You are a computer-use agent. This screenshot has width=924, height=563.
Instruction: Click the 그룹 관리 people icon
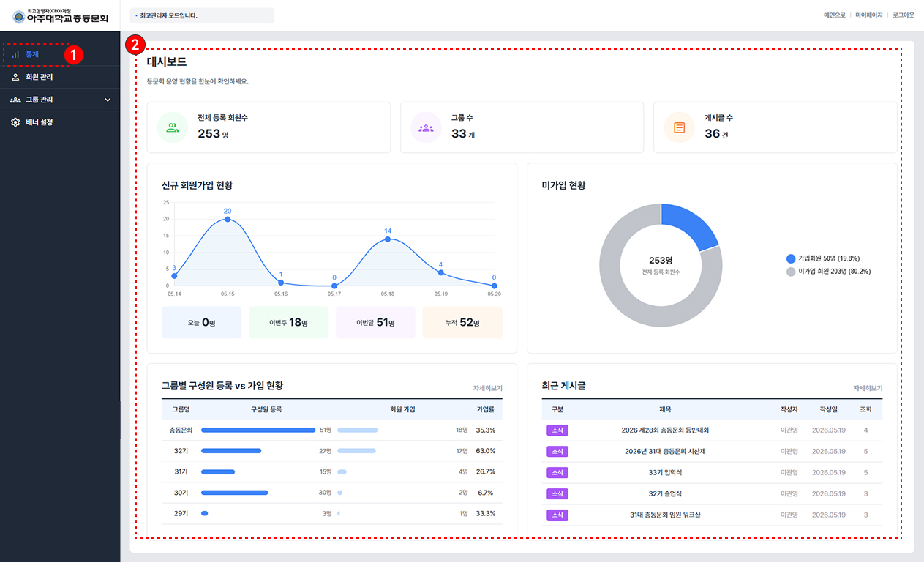(x=15, y=100)
